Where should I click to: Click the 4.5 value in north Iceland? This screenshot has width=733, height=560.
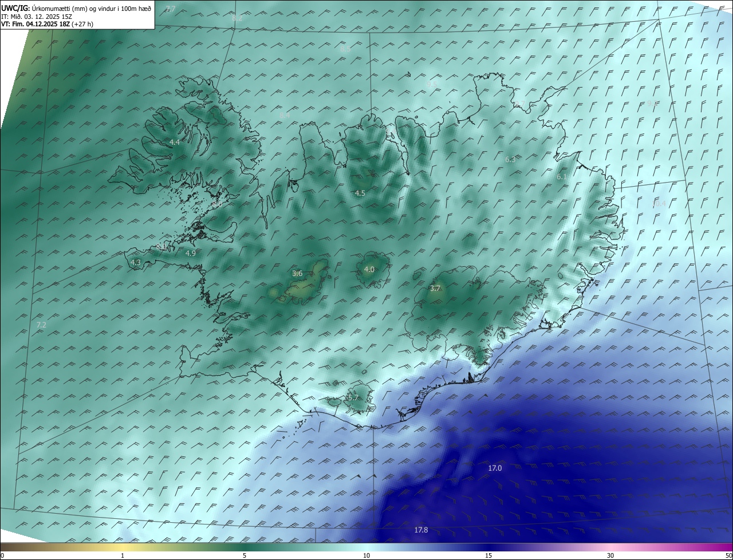[360, 194]
